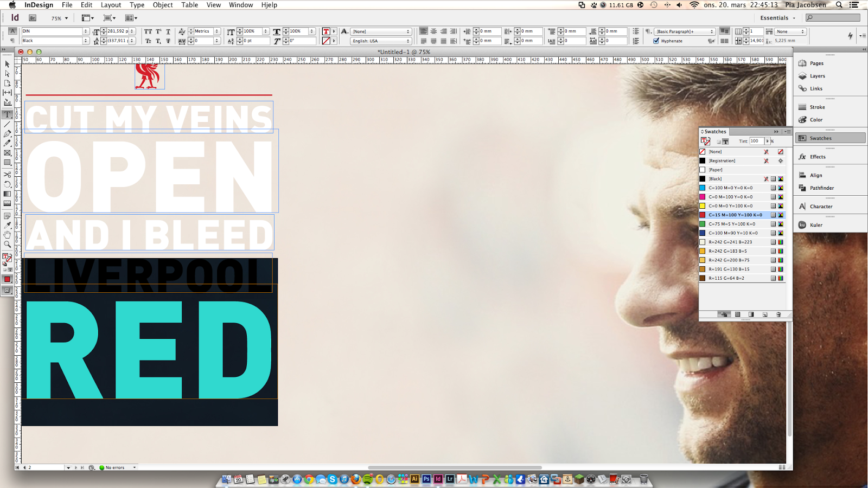This screenshot has width=868, height=488.
Task: Open the Object menu
Action: tap(163, 5)
